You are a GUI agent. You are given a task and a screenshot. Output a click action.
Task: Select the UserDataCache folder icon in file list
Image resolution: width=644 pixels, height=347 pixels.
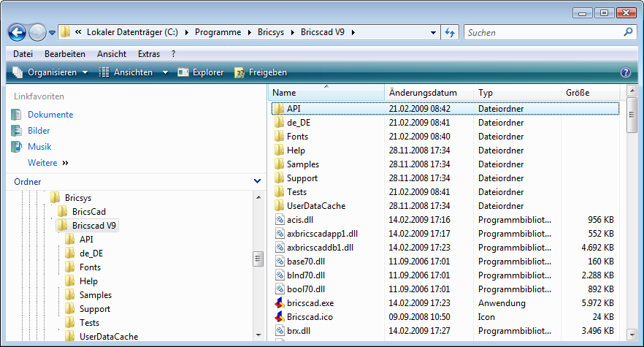point(279,206)
